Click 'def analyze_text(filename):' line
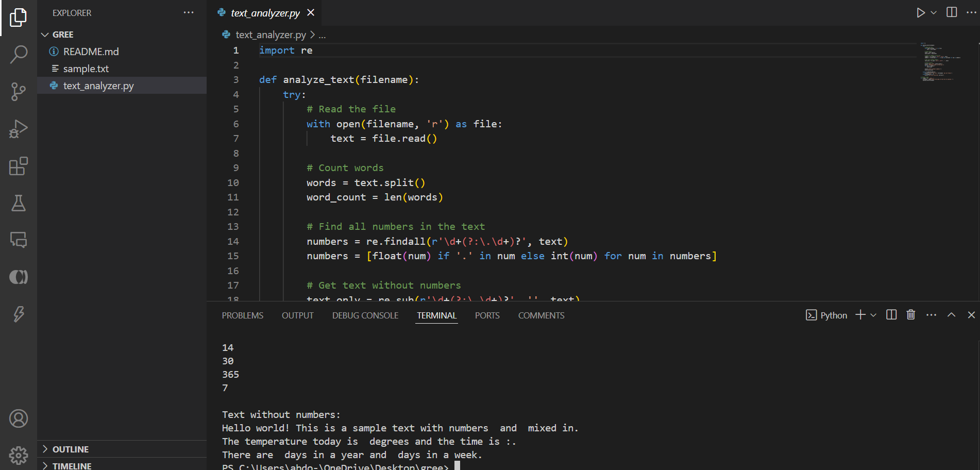The width and height of the screenshot is (980, 470). coord(339,79)
